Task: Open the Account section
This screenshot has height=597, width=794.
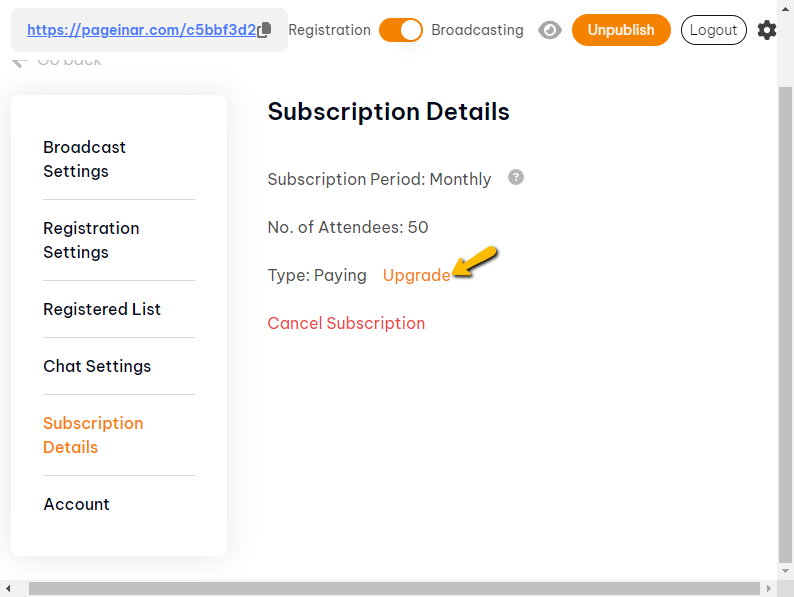Action: [76, 504]
